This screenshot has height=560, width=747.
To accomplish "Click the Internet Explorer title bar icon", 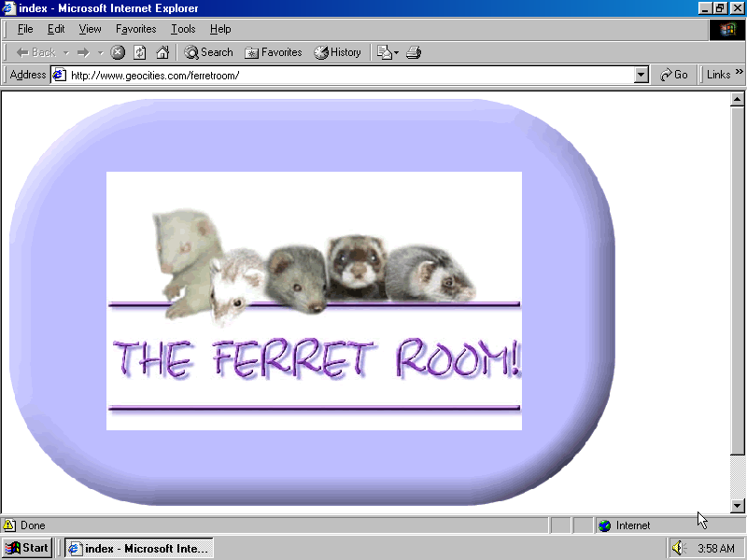I will (8, 8).
